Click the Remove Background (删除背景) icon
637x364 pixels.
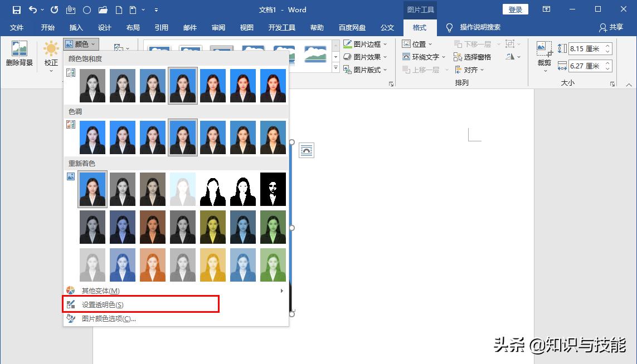pos(20,50)
